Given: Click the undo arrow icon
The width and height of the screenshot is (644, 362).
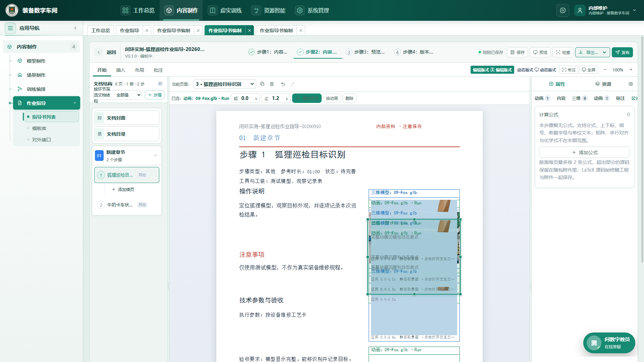Looking at the screenshot, I should point(283,84).
